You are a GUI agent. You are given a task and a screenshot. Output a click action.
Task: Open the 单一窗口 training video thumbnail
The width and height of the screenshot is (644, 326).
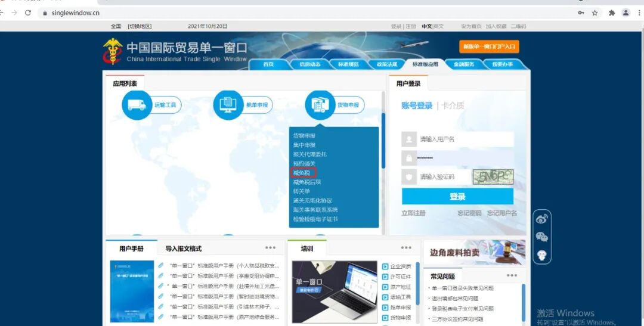(335, 291)
